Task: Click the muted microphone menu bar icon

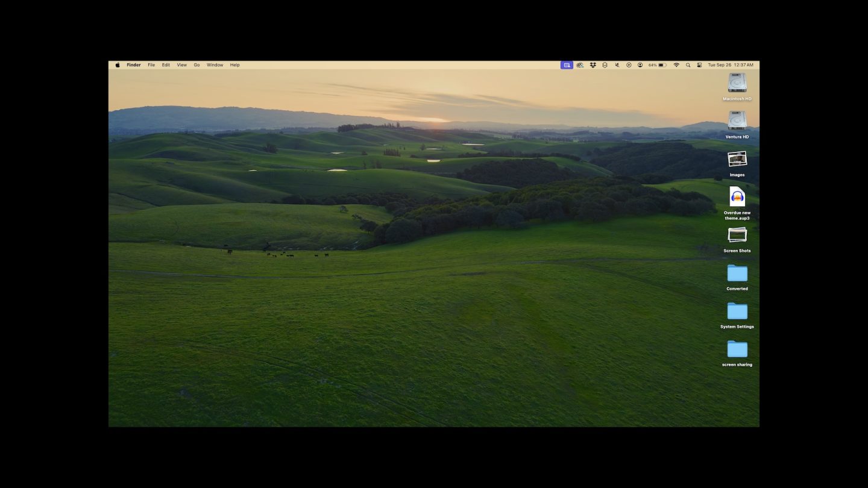Action: coord(617,65)
